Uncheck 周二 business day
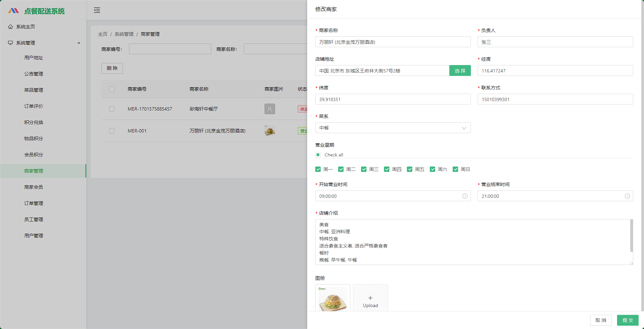The image size is (644, 329). pyautogui.click(x=341, y=169)
